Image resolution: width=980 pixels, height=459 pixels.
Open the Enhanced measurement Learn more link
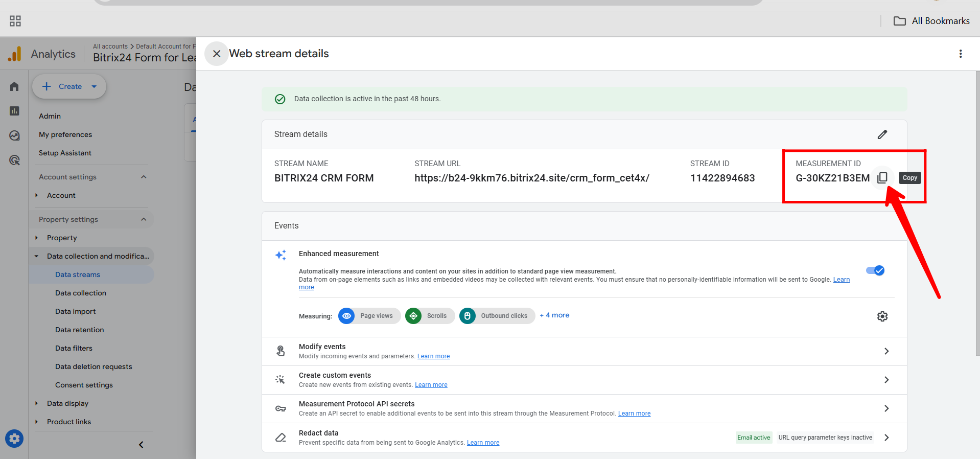point(842,280)
